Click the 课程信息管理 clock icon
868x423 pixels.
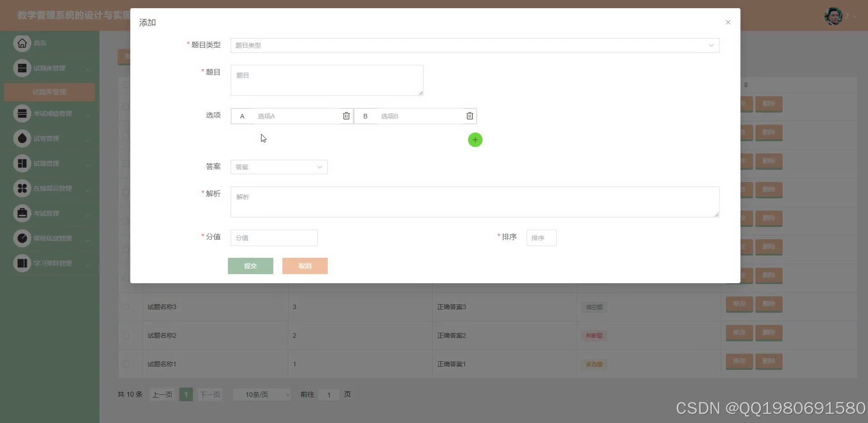22,238
